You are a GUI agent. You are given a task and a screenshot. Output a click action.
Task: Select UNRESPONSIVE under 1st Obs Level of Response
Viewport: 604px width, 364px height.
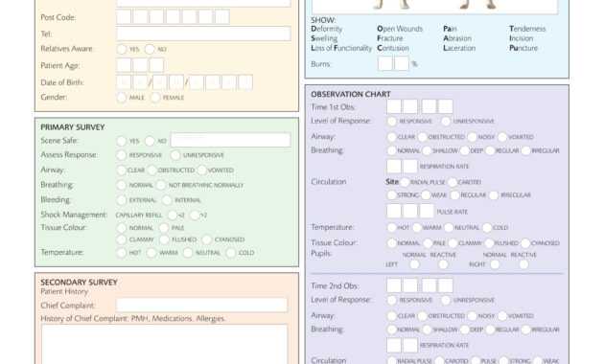[x=446, y=122]
